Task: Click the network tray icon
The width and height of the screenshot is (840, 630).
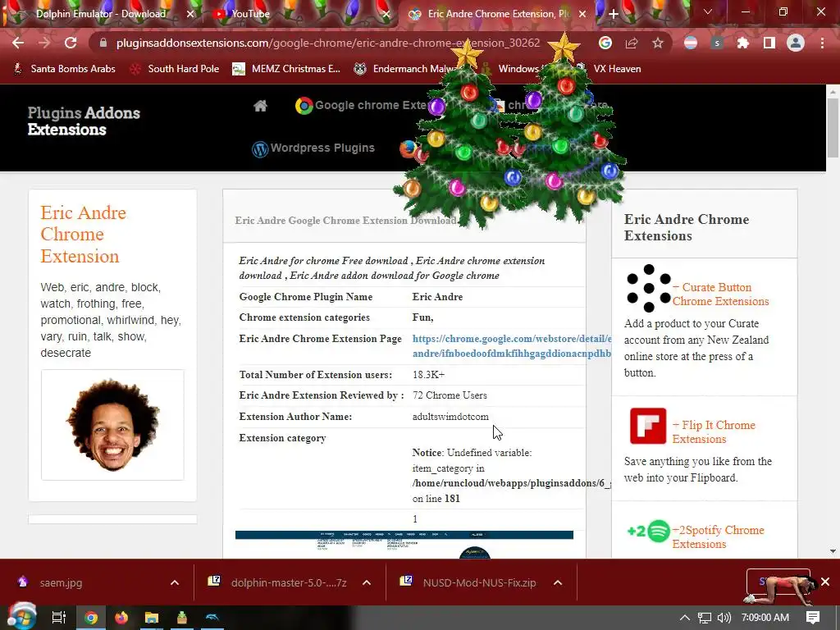Action: coord(705,618)
